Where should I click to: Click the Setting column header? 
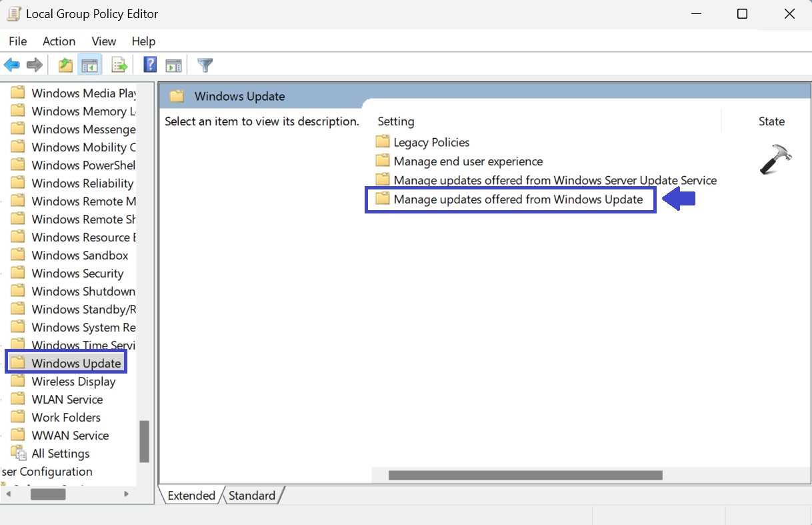pos(396,121)
